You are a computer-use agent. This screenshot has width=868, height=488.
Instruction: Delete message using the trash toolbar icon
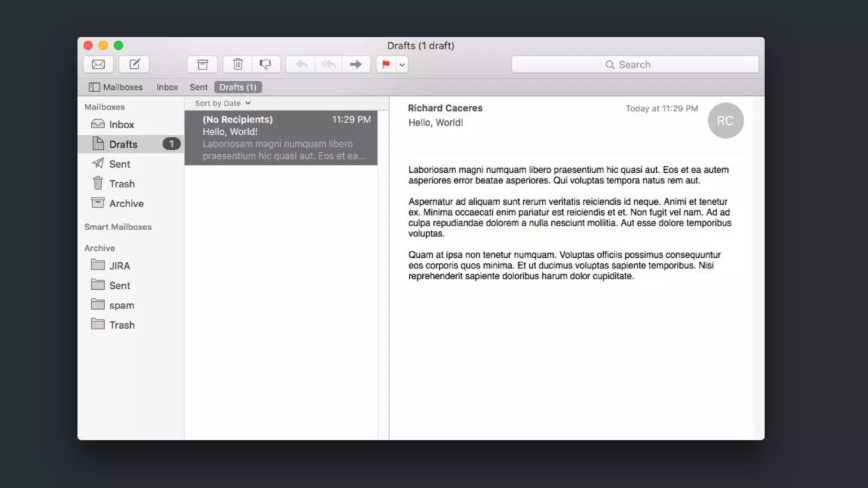point(238,64)
